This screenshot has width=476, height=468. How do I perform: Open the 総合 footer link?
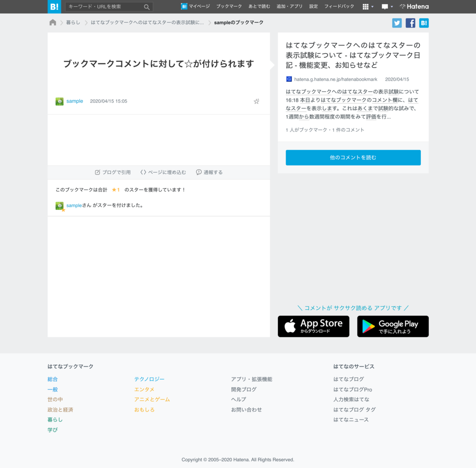click(52, 379)
